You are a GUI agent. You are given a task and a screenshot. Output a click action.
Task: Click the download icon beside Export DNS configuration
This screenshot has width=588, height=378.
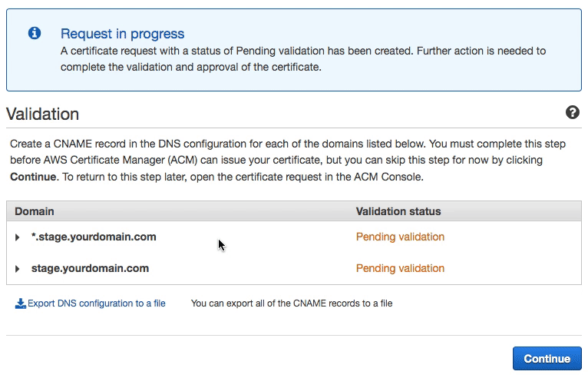tap(20, 303)
